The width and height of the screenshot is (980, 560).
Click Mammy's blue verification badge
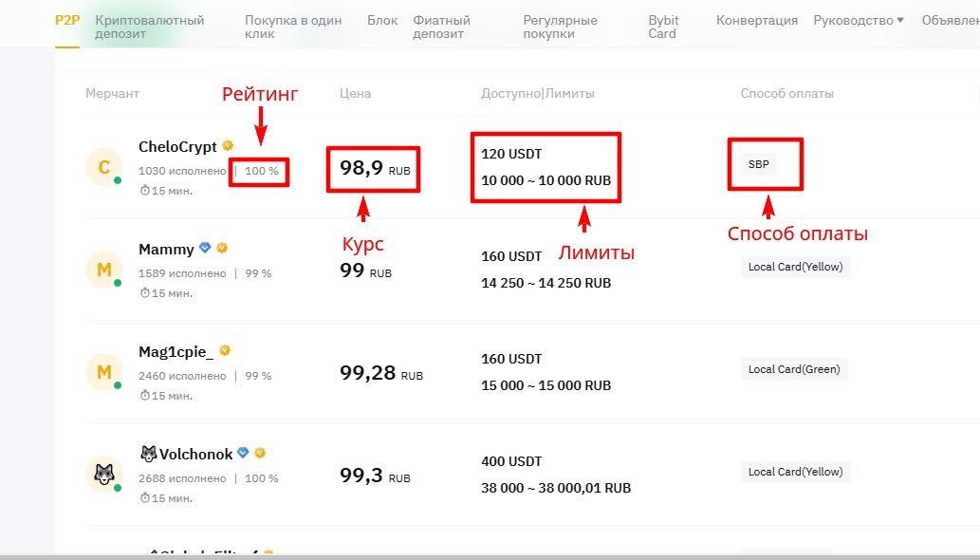pos(203,249)
